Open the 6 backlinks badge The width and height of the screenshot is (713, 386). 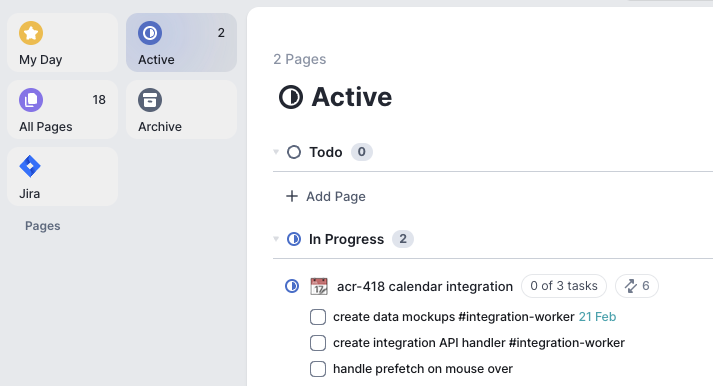tap(637, 286)
